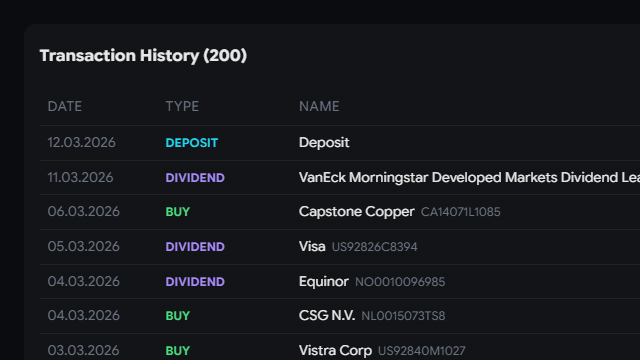This screenshot has width=640, height=360.
Task: Click BUY label in Vistra Corp row
Action: tap(178, 351)
